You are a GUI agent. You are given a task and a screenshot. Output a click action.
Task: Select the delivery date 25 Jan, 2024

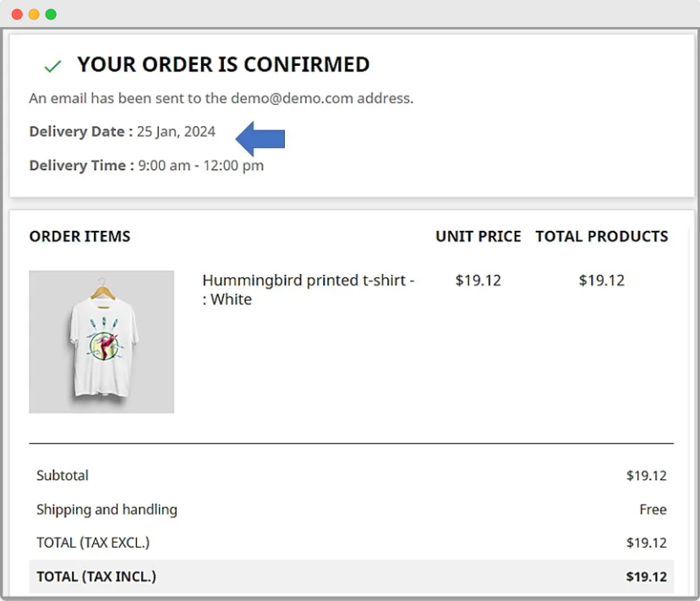[176, 132]
